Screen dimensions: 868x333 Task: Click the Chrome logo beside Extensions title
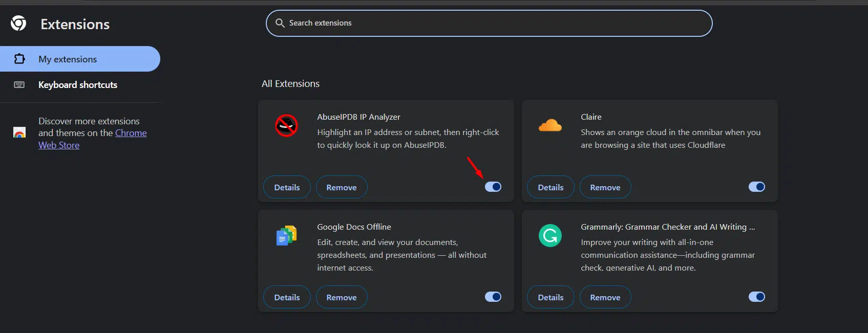tap(18, 23)
